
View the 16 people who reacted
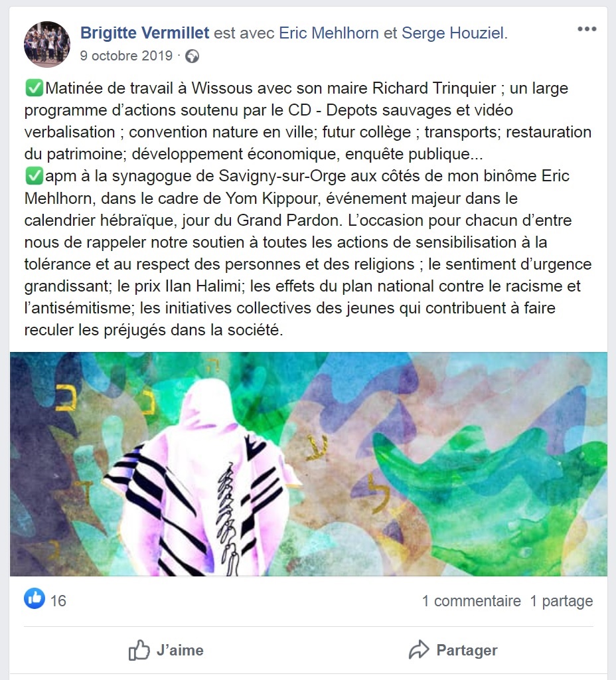(58, 601)
